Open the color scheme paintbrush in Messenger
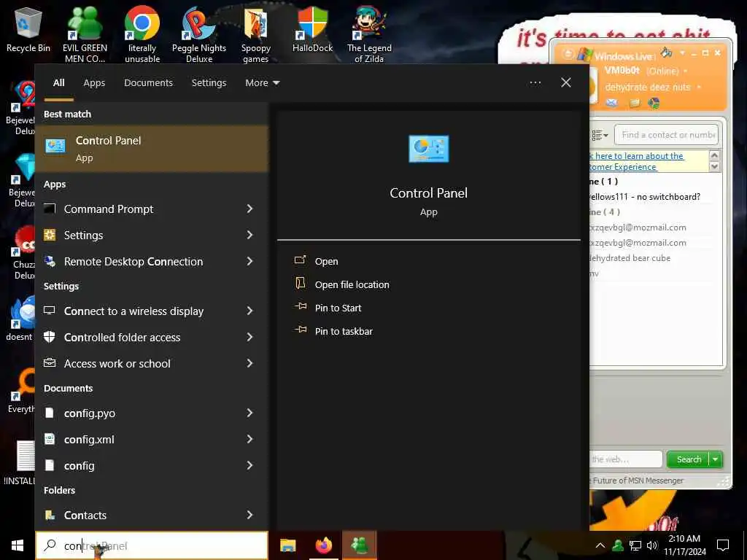The image size is (747, 560). click(667, 52)
